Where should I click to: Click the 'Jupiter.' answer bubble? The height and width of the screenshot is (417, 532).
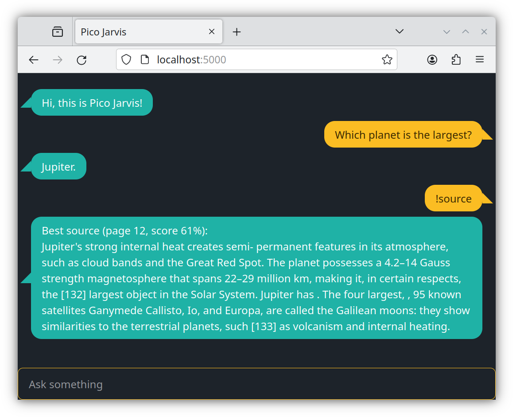tap(58, 167)
